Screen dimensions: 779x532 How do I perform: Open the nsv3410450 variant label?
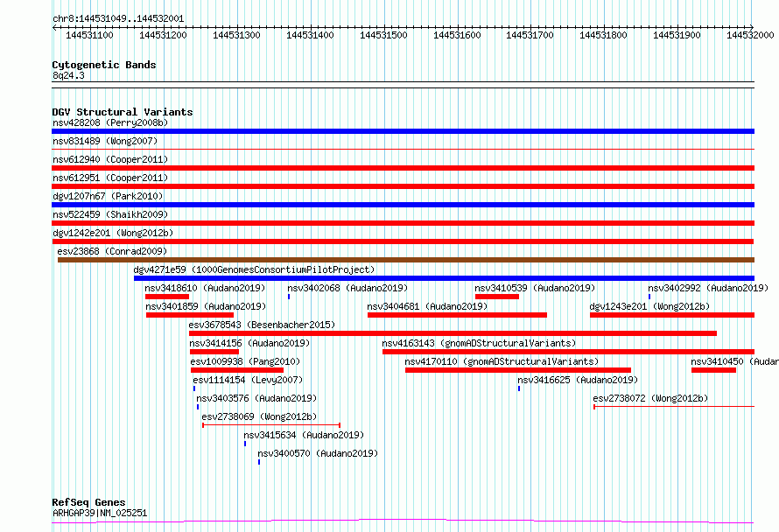click(734, 361)
